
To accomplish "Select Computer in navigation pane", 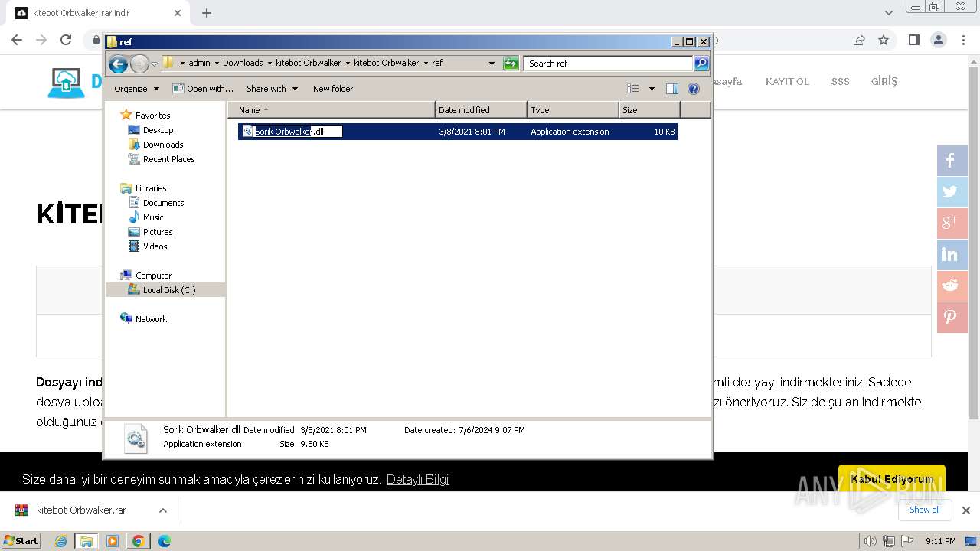I will pyautogui.click(x=153, y=275).
